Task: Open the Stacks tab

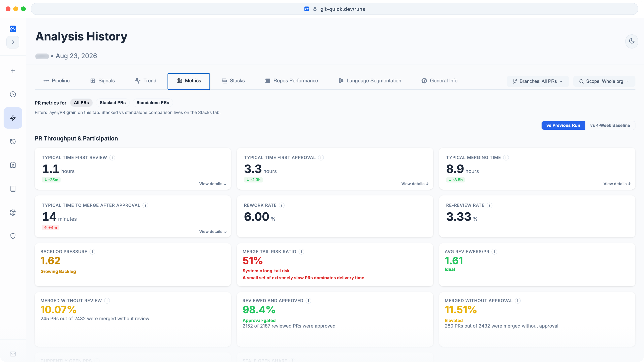Action: (x=233, y=81)
